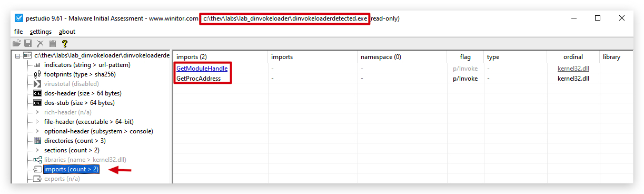This screenshot has height=194, width=644.
Task: Click the pestudio checkmark app icon
Action: (18, 18)
